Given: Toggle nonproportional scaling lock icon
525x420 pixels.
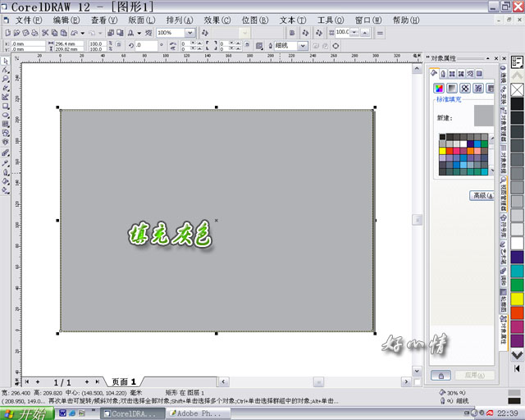Looking at the screenshot, I should pyautogui.click(x=118, y=44).
